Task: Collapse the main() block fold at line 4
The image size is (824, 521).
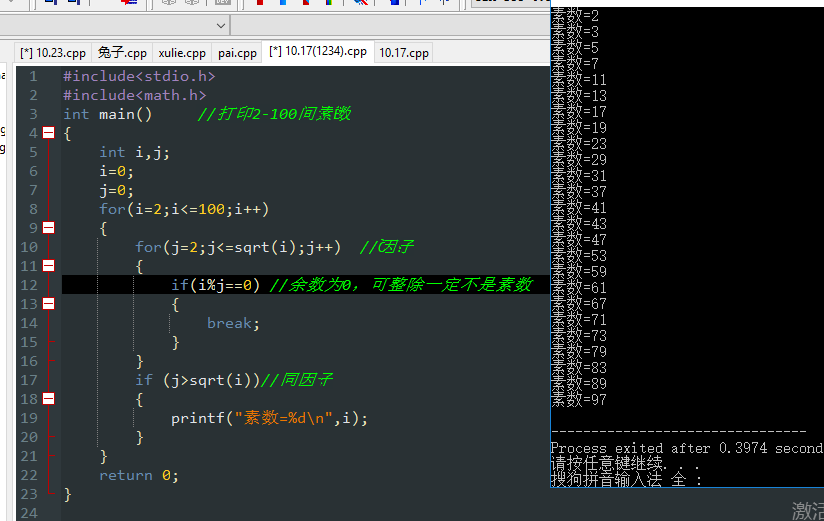Action: coord(48,132)
